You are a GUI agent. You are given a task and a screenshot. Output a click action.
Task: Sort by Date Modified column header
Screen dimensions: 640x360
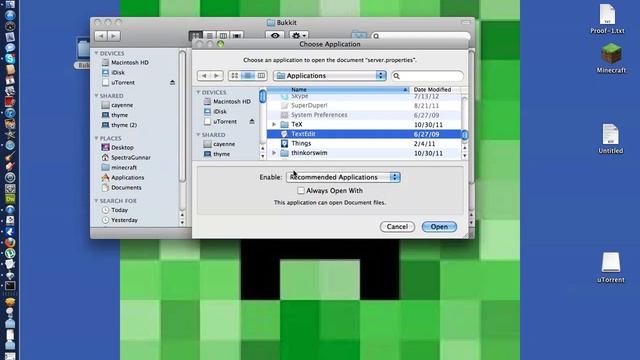[x=435, y=89]
